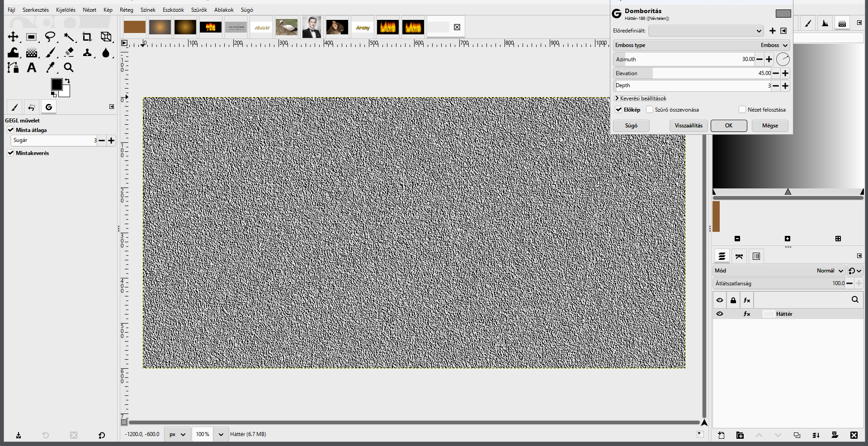The height and width of the screenshot is (446, 868).
Task: Toggle Mintakeverés checkbox
Action: click(10, 153)
